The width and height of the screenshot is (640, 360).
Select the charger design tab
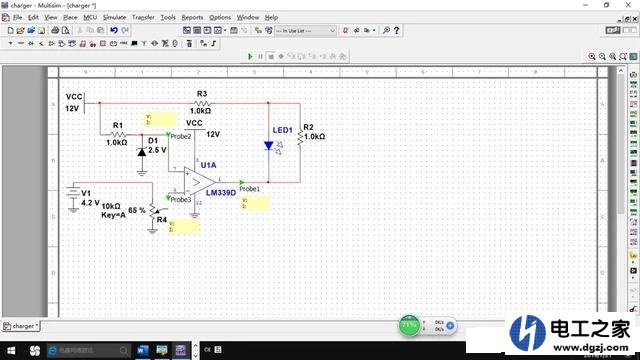[x=21, y=326]
